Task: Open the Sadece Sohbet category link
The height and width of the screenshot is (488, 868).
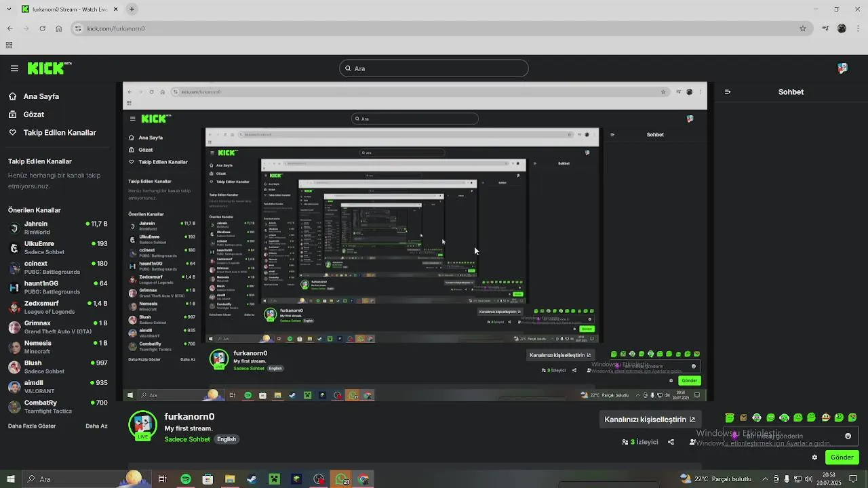Action: coord(187,439)
